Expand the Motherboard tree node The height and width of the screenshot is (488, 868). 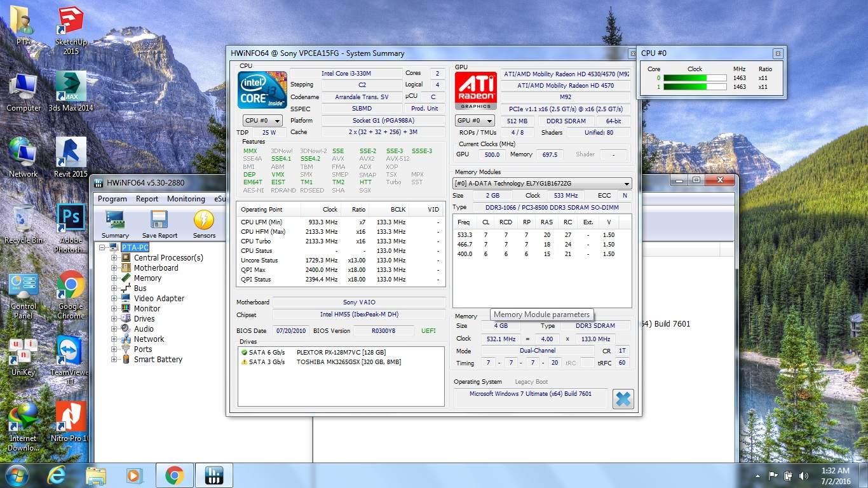114,268
